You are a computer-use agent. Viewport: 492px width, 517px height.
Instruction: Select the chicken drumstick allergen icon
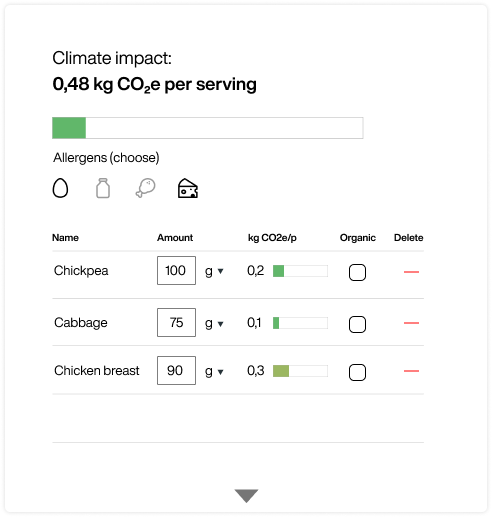point(145,188)
